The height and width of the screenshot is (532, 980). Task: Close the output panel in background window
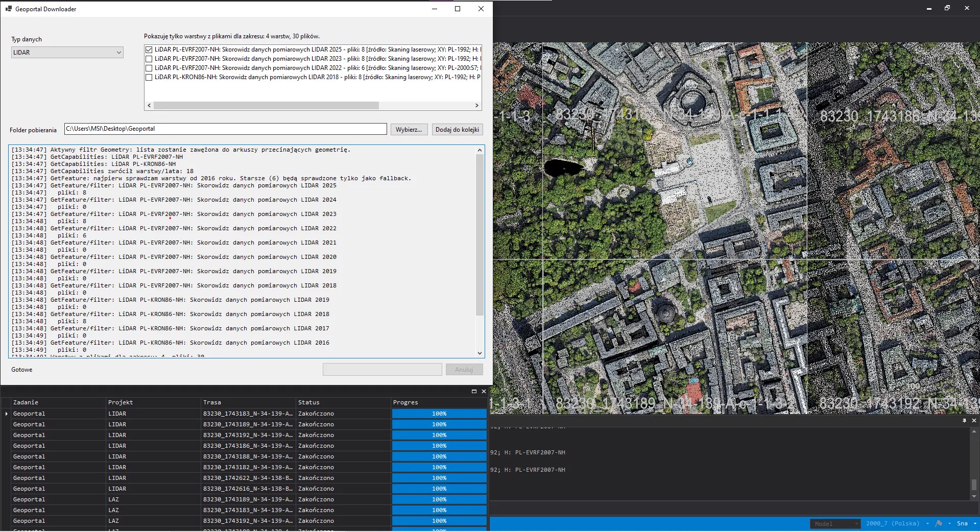974,420
